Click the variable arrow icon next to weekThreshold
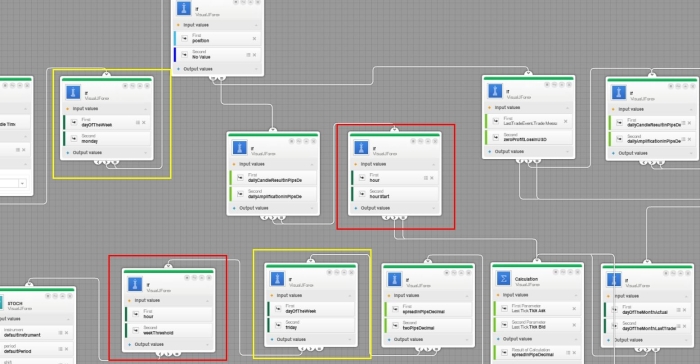The height and width of the screenshot is (364, 700). pyautogui.click(x=136, y=331)
